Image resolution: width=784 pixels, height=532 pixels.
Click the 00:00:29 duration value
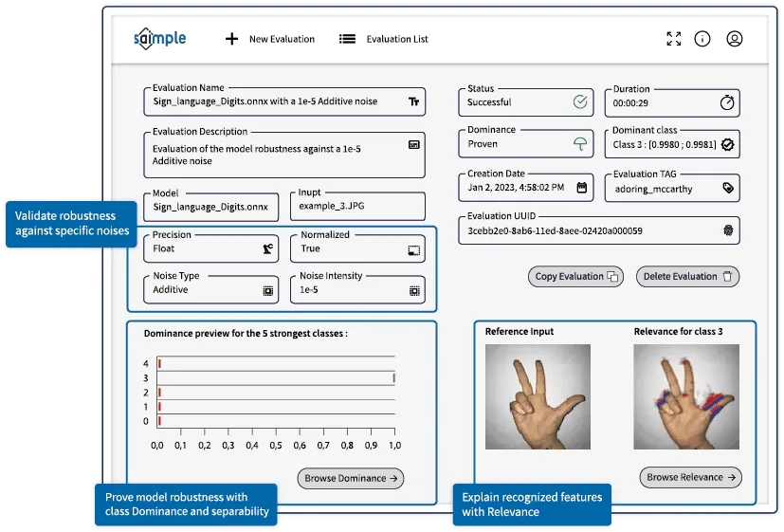[x=630, y=103]
